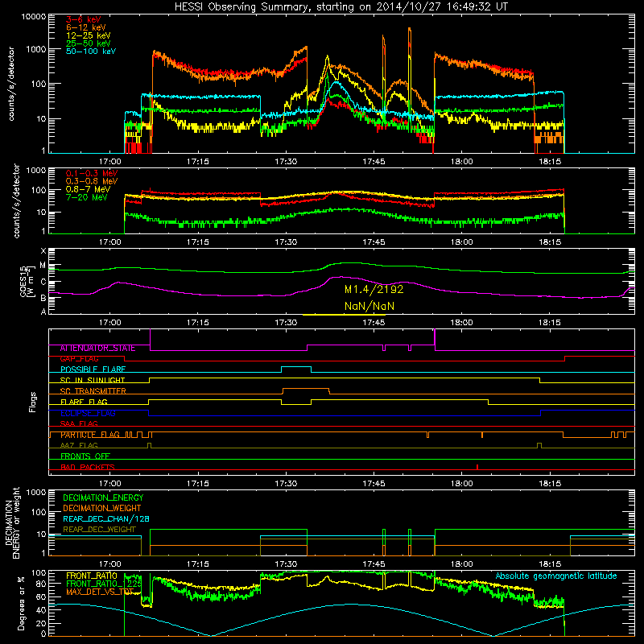The image size is (644, 644).
Task: Click the NaN/NaN annotation text
Action: (369, 306)
